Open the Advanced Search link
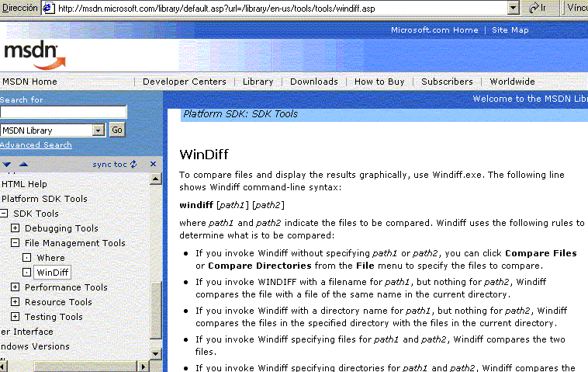The width and height of the screenshot is (588, 372). 36,144
